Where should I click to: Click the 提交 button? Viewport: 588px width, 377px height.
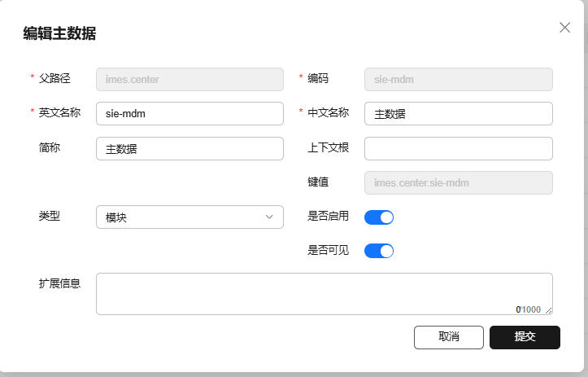[x=525, y=337]
